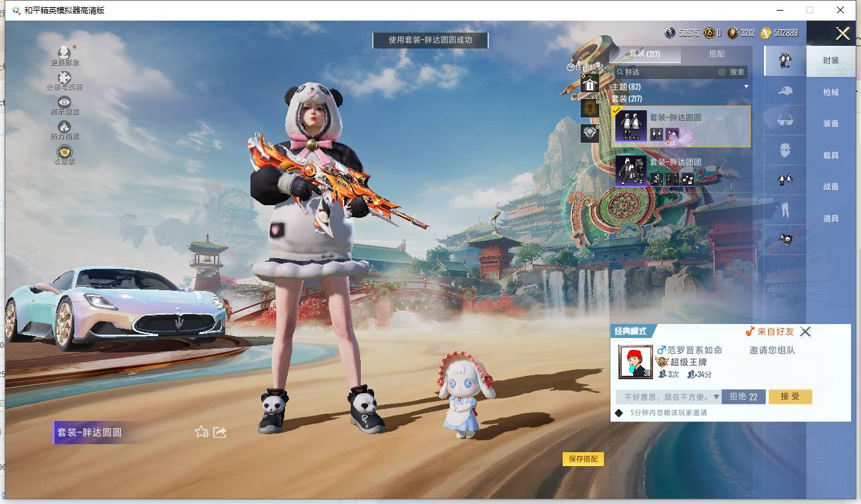Select the face mask category icon
Viewport: 861px width, 504px height.
click(785, 149)
